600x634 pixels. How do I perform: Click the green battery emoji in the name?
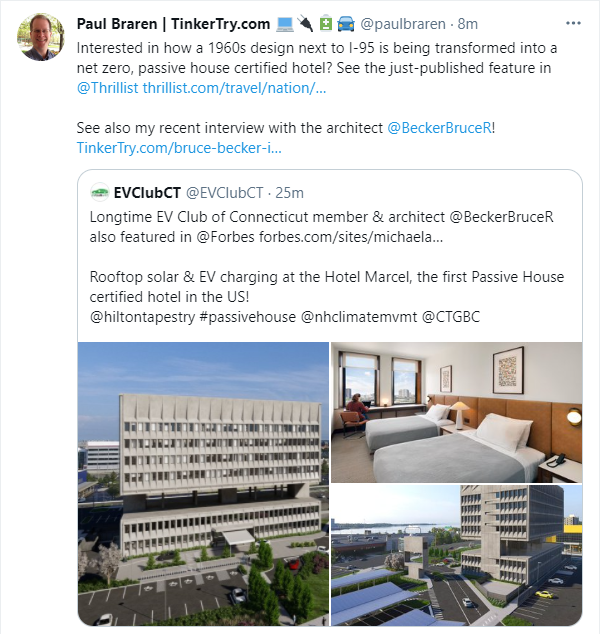(325, 24)
